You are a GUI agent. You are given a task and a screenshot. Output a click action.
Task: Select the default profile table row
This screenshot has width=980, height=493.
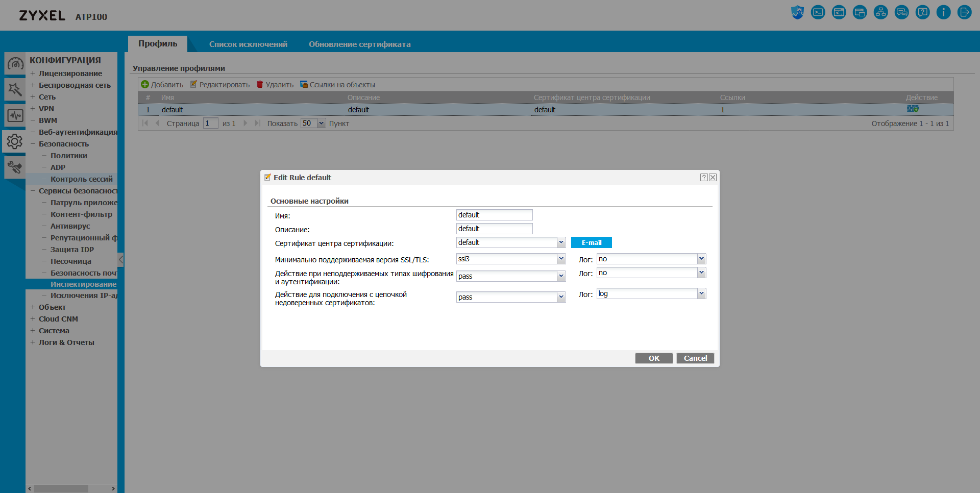pyautogui.click(x=546, y=110)
